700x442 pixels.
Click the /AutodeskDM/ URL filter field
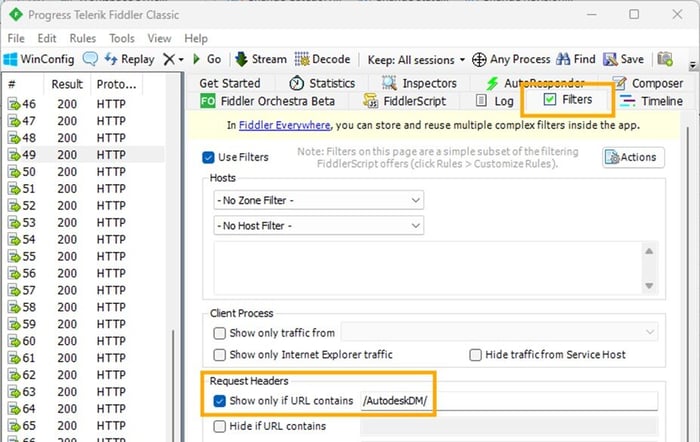[x=509, y=400]
